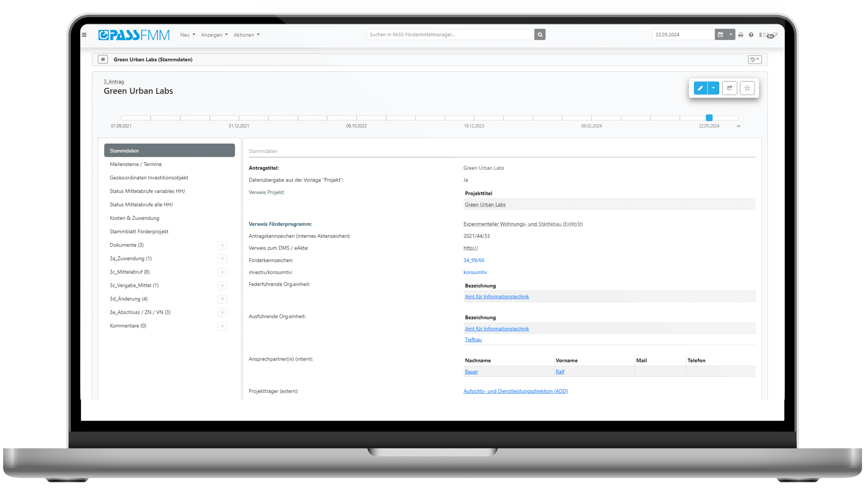Jump to timeline date 01.09.2021
The height and width of the screenshot is (492, 868).
pos(121,126)
